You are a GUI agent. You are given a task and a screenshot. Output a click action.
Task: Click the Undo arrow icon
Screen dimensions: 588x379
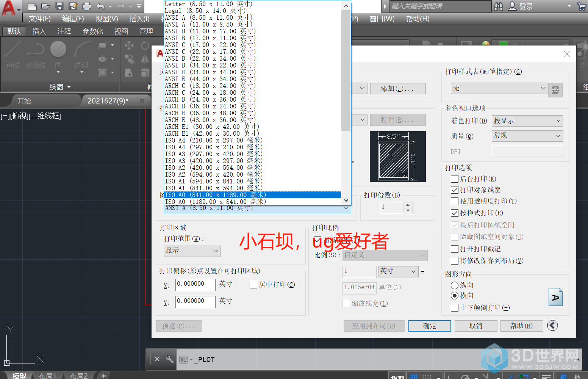pos(100,6)
